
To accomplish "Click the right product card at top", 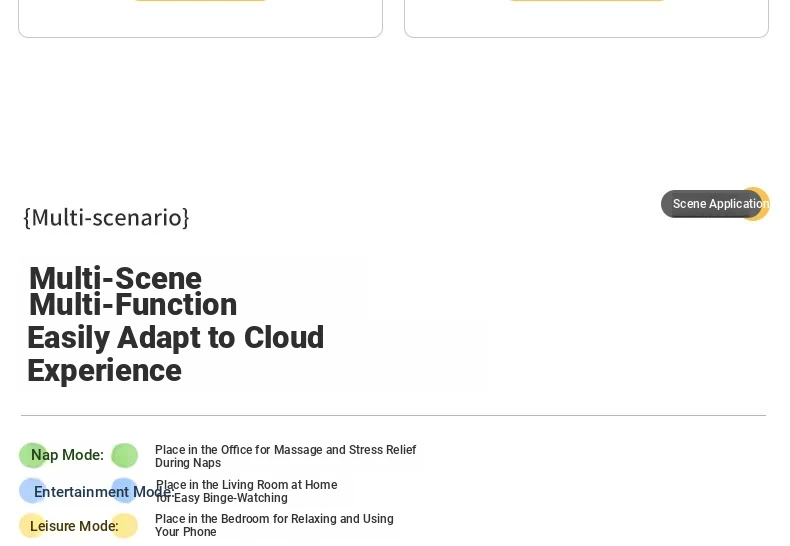I will point(586,18).
